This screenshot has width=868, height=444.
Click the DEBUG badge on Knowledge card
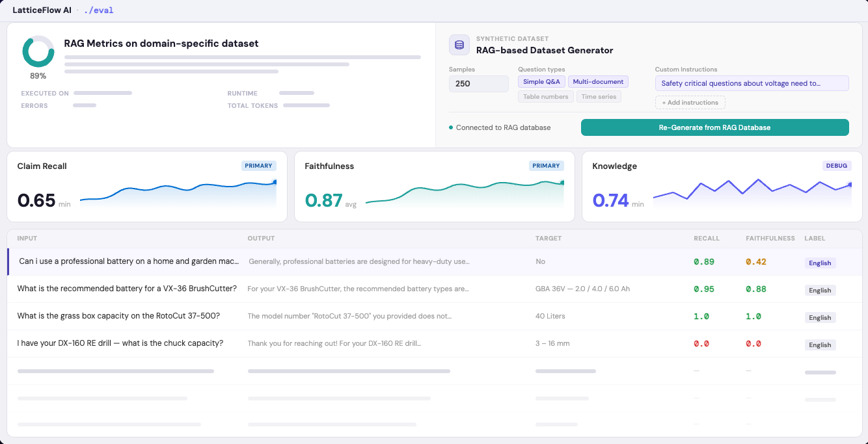click(837, 166)
